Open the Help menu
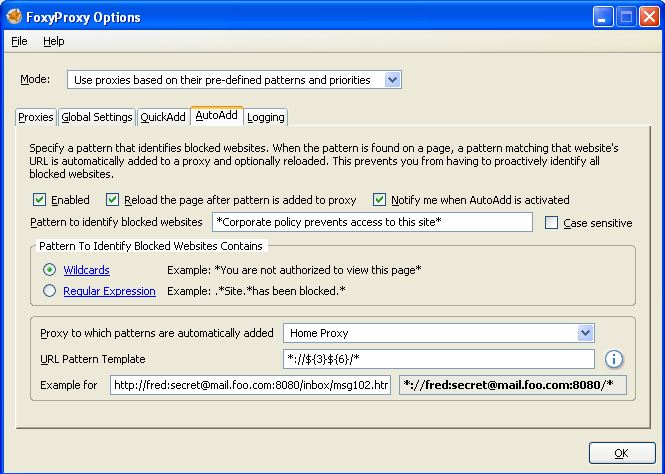 (54, 41)
